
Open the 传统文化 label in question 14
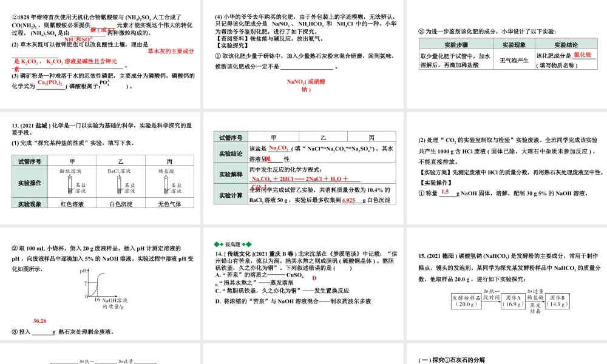[238, 252]
